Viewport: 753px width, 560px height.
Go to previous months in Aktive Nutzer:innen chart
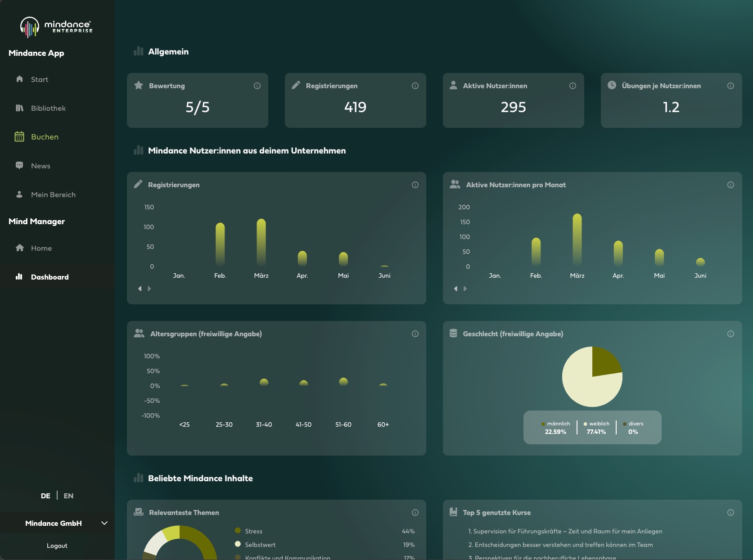(456, 289)
